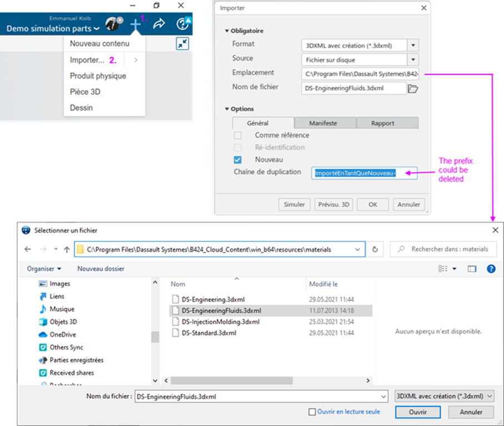The height and width of the screenshot is (426, 504).
Task: Click the preview pane icon in the file dialog
Action: click(x=472, y=269)
